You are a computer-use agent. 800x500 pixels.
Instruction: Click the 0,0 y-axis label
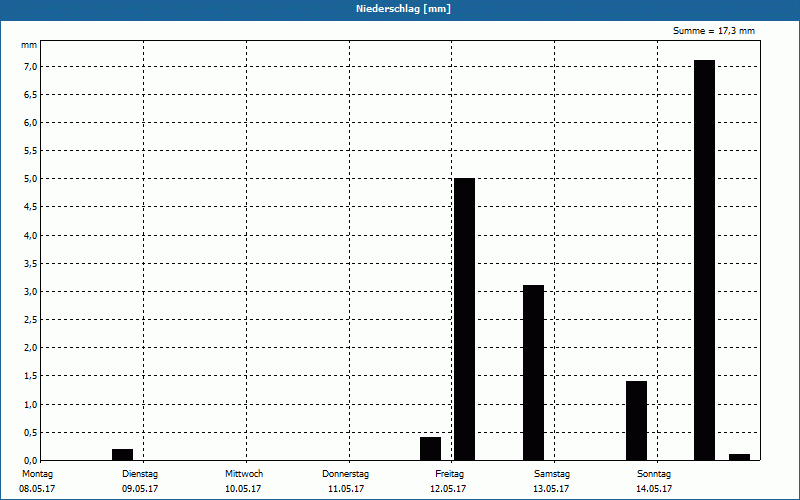click(x=31, y=460)
